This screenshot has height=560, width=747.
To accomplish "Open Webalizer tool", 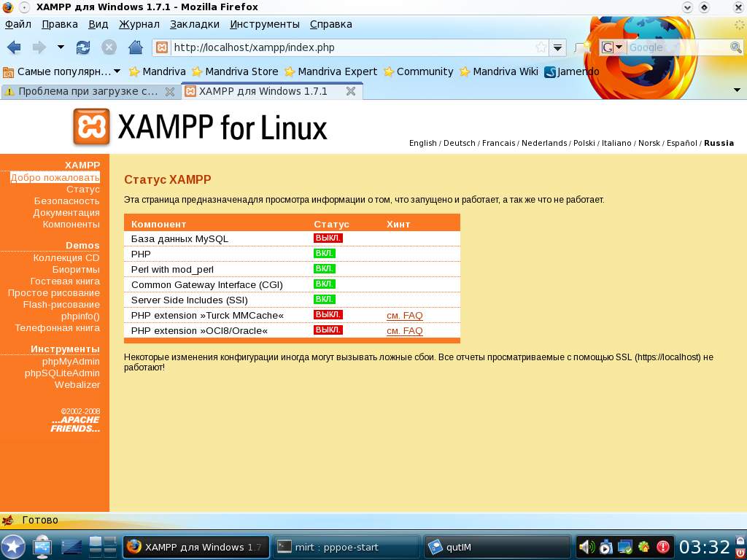I will [x=77, y=385].
